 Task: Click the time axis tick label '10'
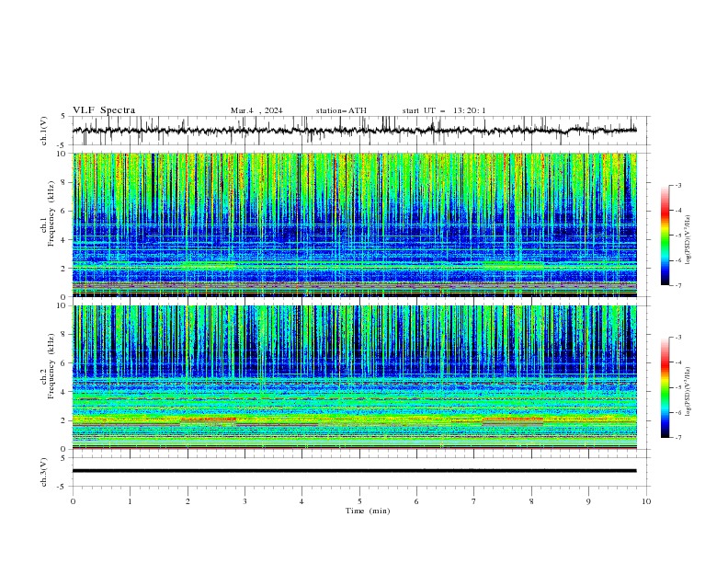[646, 501]
